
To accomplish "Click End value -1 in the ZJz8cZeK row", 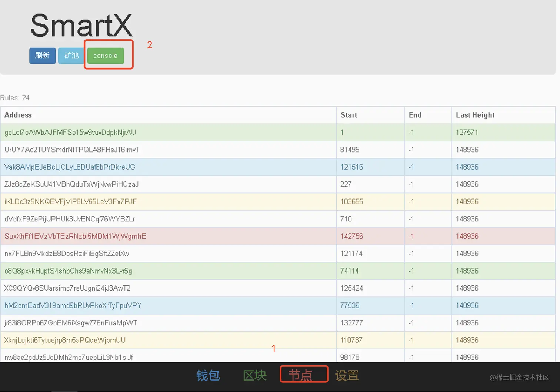I will click(x=411, y=184).
